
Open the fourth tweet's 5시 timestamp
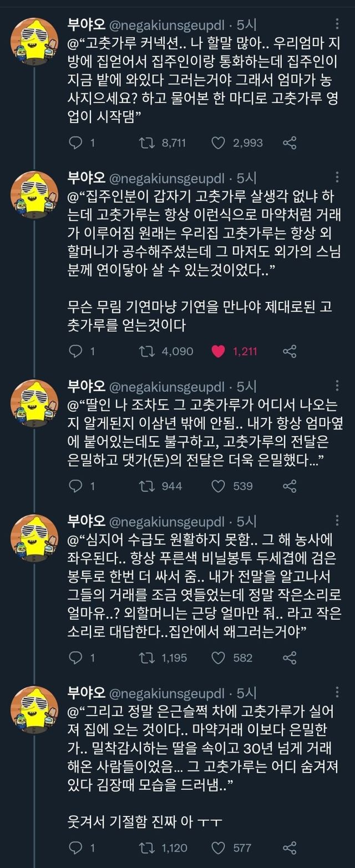(x=246, y=521)
